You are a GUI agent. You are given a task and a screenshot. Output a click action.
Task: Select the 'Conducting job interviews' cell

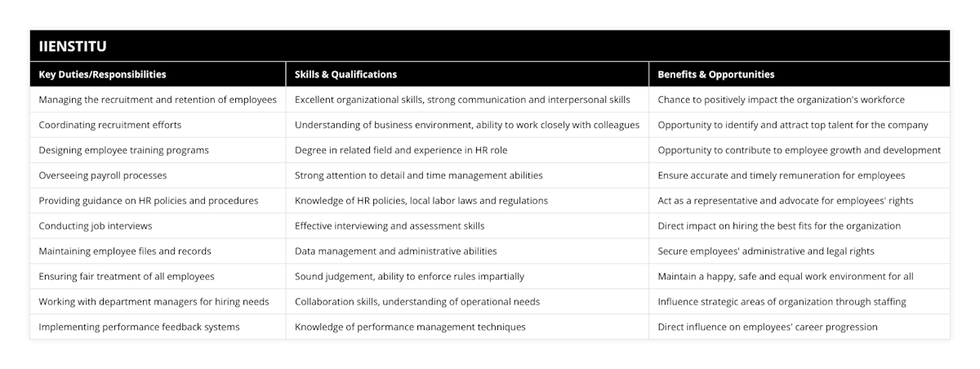96,226
